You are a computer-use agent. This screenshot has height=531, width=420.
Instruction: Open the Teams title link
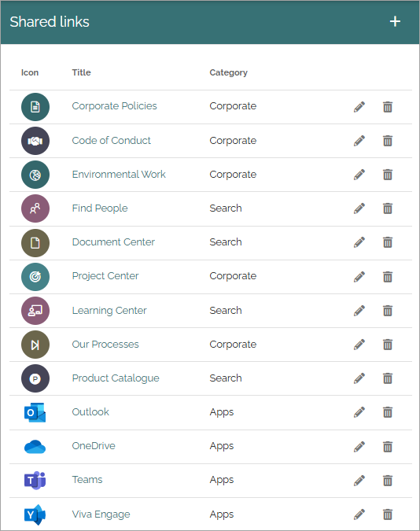tap(87, 480)
